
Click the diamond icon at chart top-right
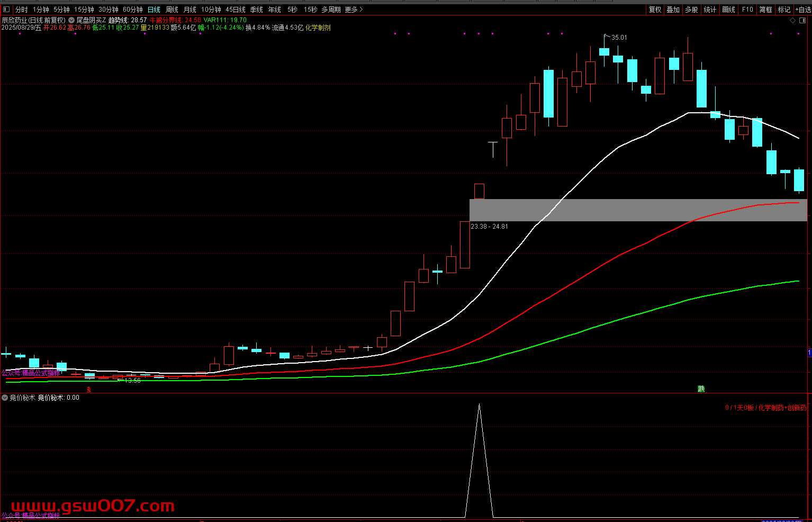coord(792,20)
